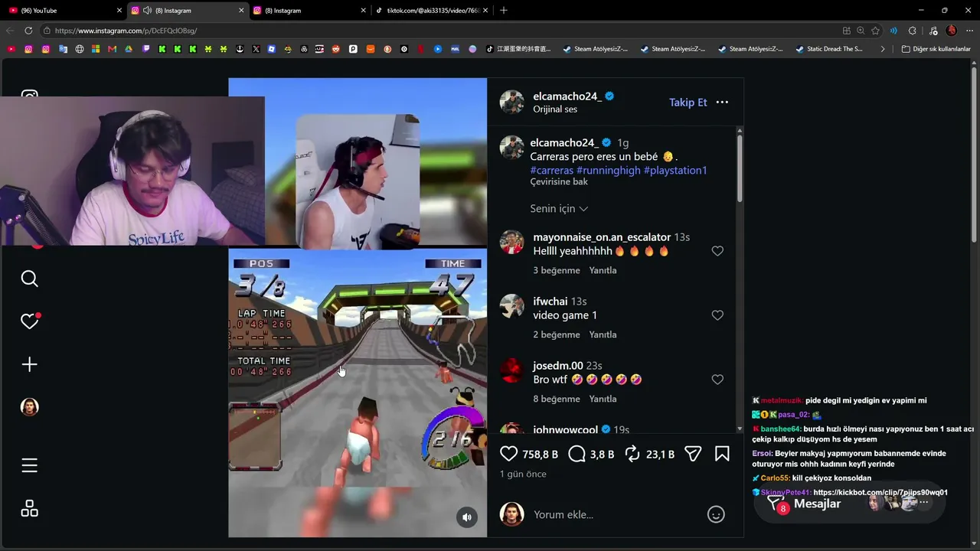Mute the tab via its speaker icon

147,10
